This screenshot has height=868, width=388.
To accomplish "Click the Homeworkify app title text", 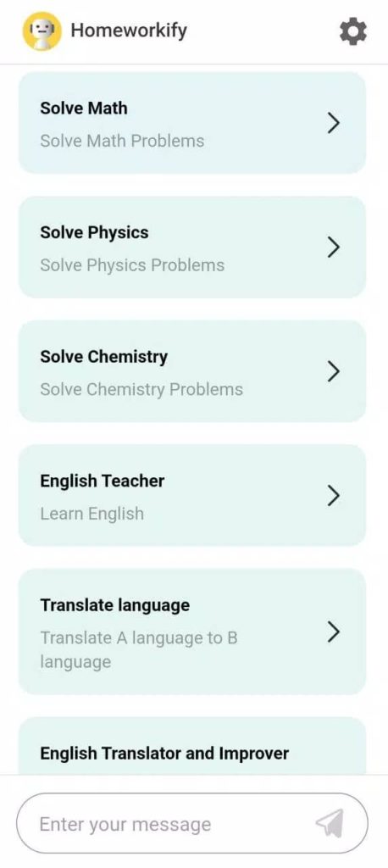I will [129, 31].
